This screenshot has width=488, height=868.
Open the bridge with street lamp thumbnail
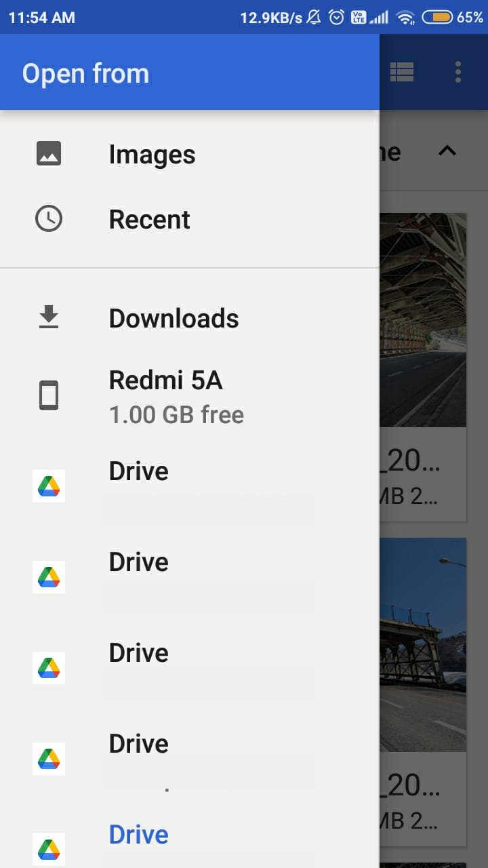(423, 644)
